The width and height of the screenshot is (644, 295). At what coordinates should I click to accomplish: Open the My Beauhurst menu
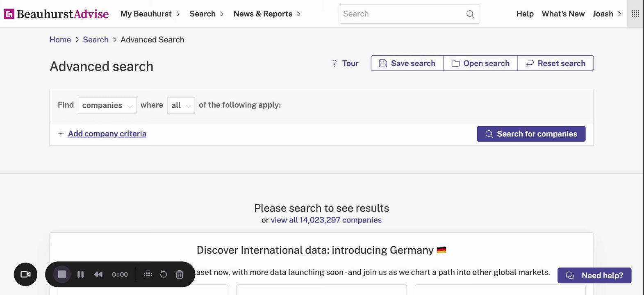pyautogui.click(x=150, y=14)
